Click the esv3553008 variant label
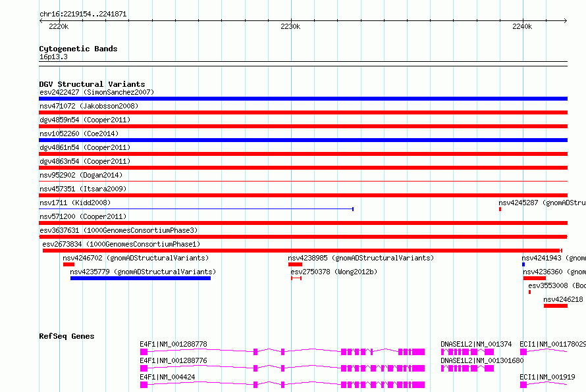The image size is (586, 392). 557,285
